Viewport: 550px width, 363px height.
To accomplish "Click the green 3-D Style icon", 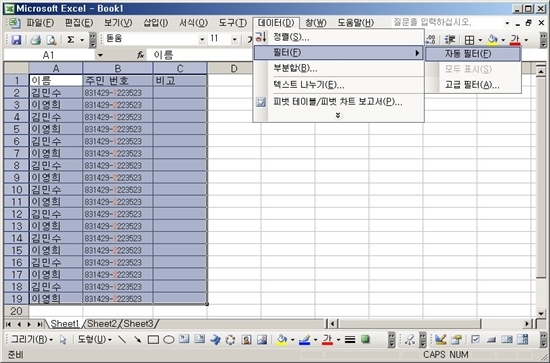I will point(365,339).
